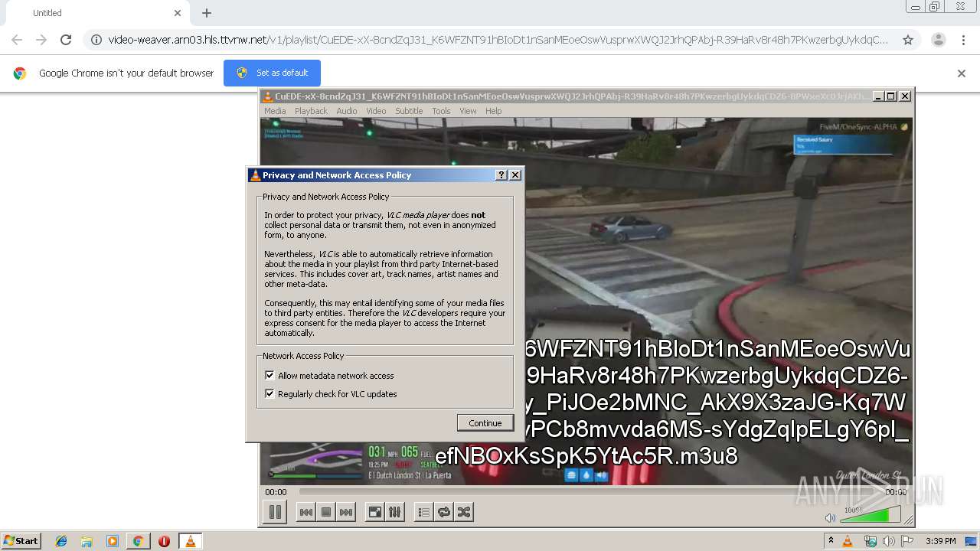Switch to Chrome in taskbar

pos(138,541)
